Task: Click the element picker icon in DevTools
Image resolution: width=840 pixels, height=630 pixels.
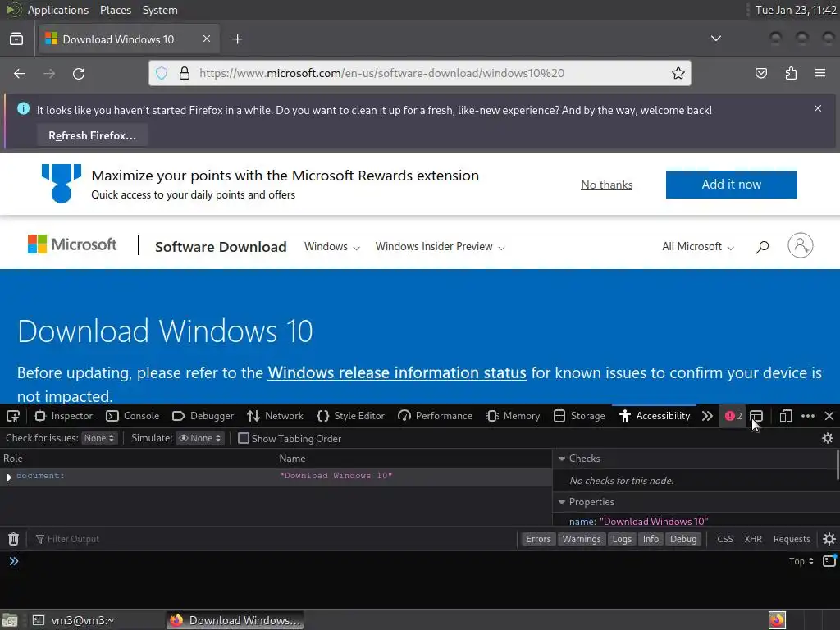Action: [13, 416]
